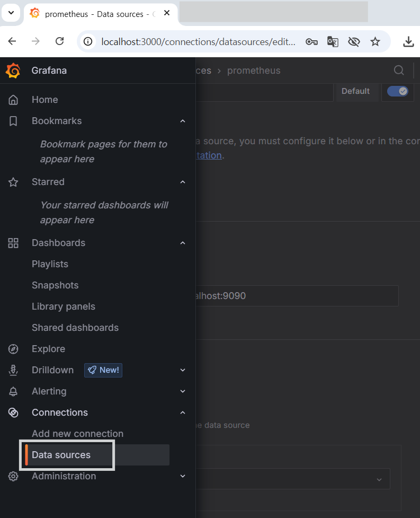Collapse the Dashboards section chevron
The height and width of the screenshot is (518, 420).
click(x=183, y=243)
